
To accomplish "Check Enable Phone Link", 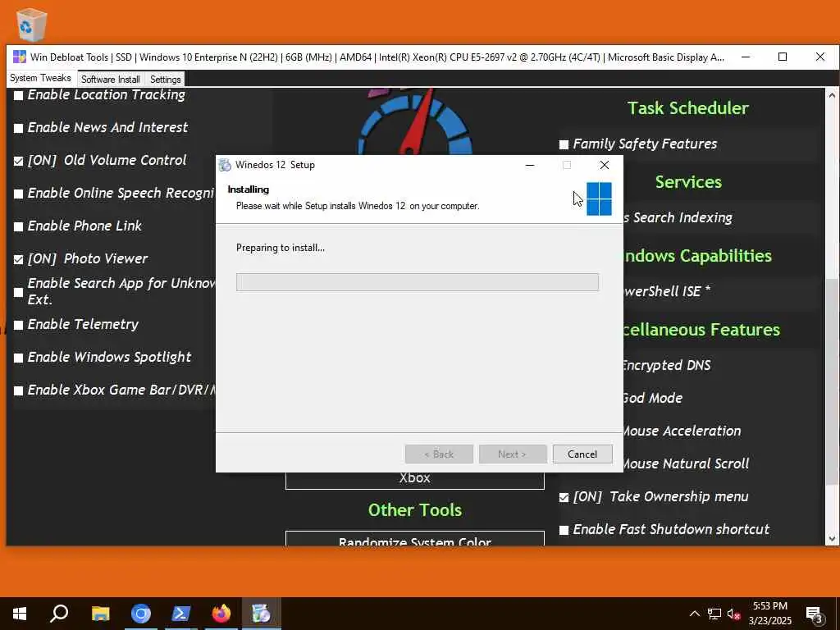I will click(x=18, y=226).
